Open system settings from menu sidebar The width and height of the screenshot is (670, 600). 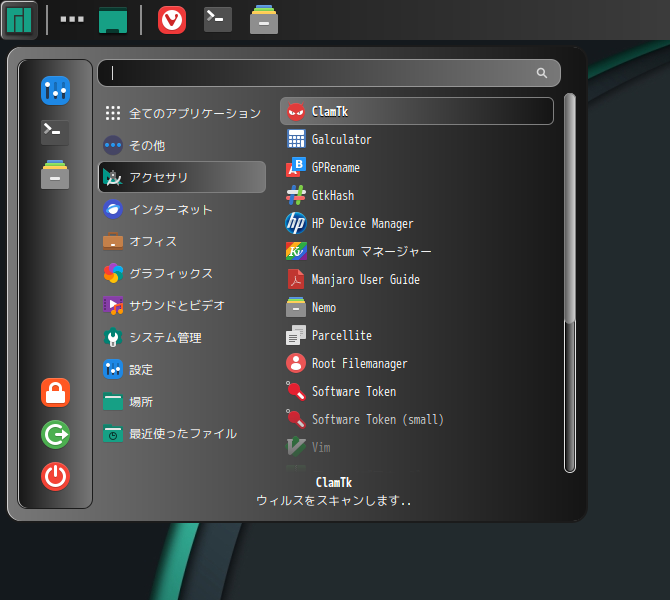(x=56, y=91)
